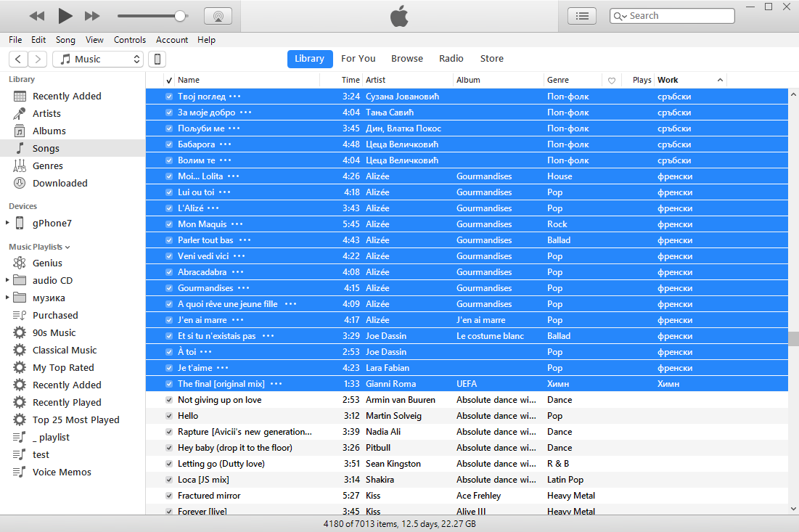Uncheck the Je t'aime song checkbox
Screen dimensions: 799x532
[168, 368]
